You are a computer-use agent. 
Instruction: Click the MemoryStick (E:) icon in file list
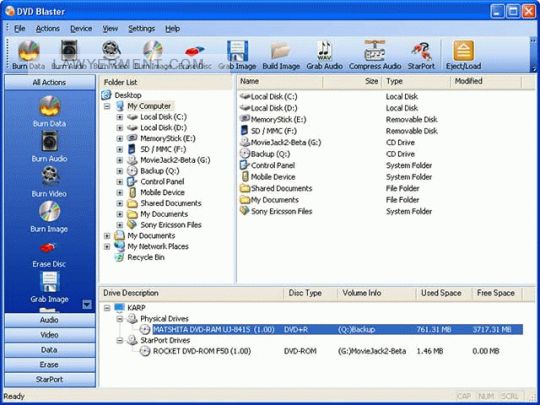pyautogui.click(x=245, y=119)
